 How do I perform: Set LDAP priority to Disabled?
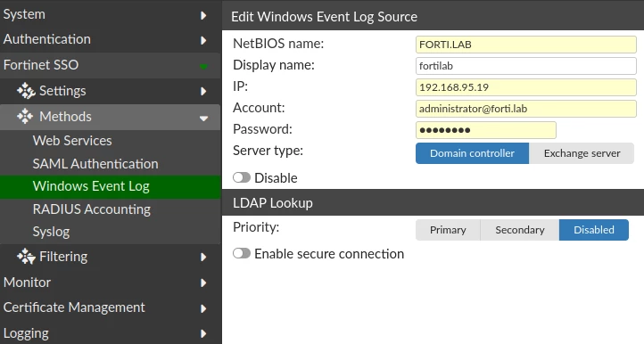click(x=594, y=230)
